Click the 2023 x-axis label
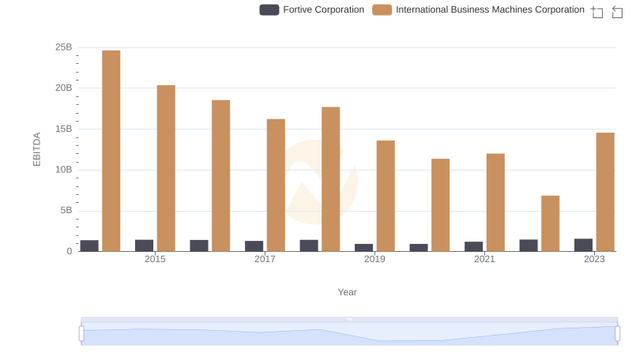 [594, 259]
